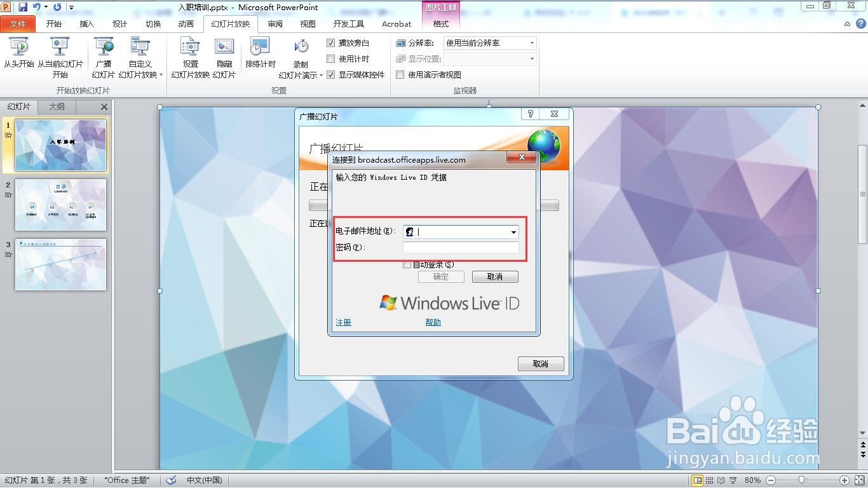Switch to Developer (开发工具) ribbon tab
The height and width of the screenshot is (488, 868).
pos(349,24)
